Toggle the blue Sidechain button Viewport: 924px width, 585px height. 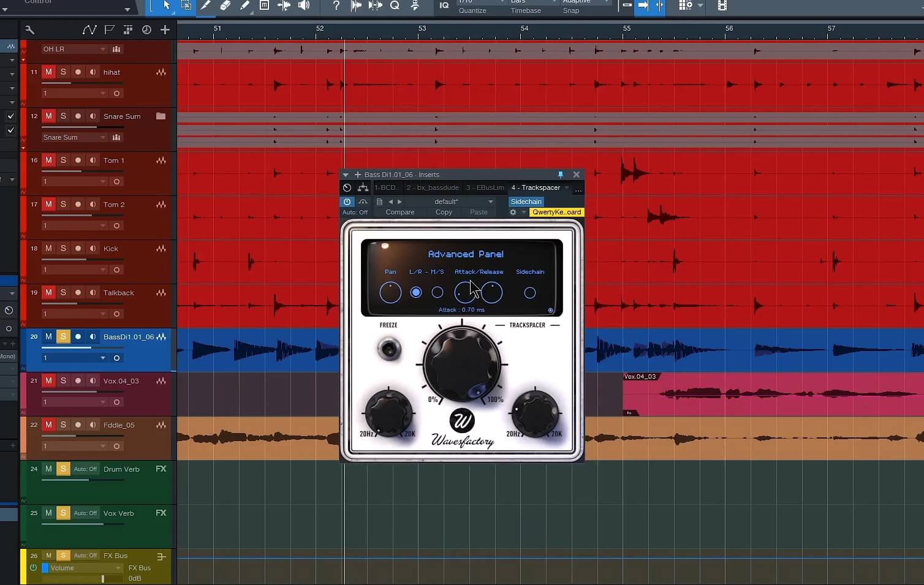(526, 202)
